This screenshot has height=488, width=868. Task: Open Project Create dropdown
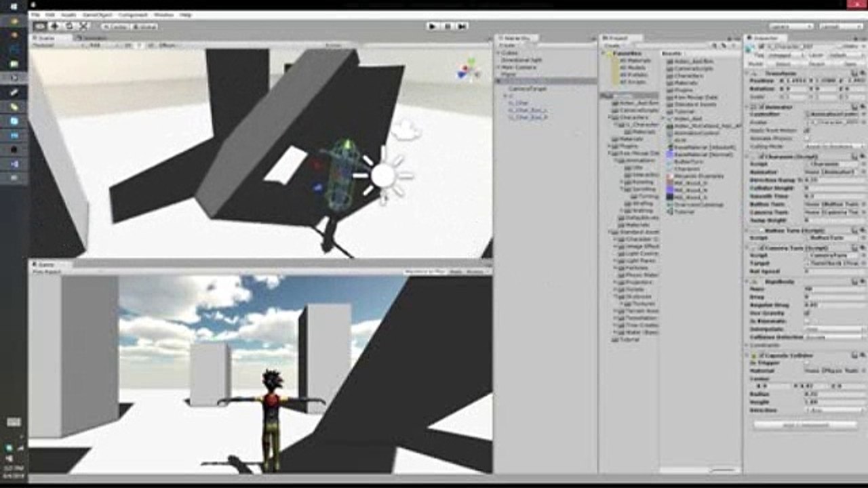pyautogui.click(x=612, y=45)
